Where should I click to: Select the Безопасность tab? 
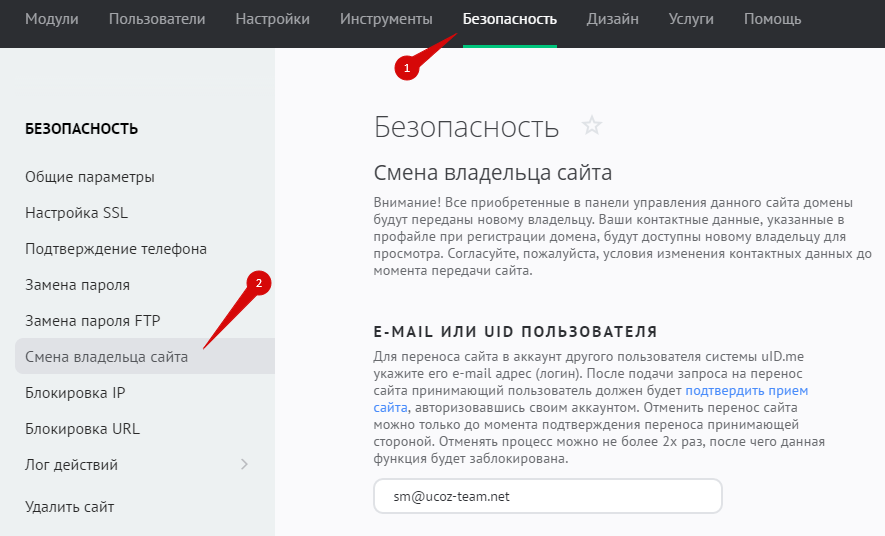coord(509,19)
